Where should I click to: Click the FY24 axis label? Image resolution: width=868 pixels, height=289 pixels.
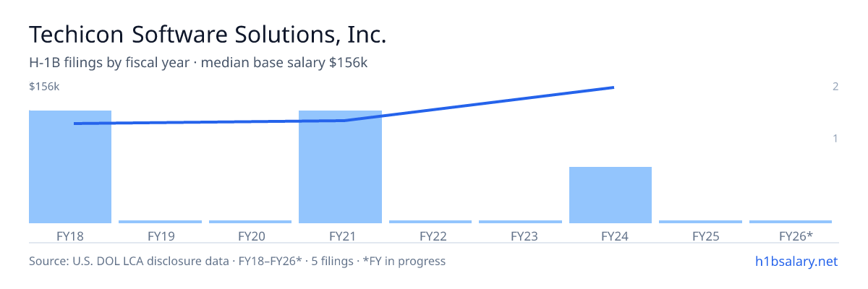tap(610, 236)
